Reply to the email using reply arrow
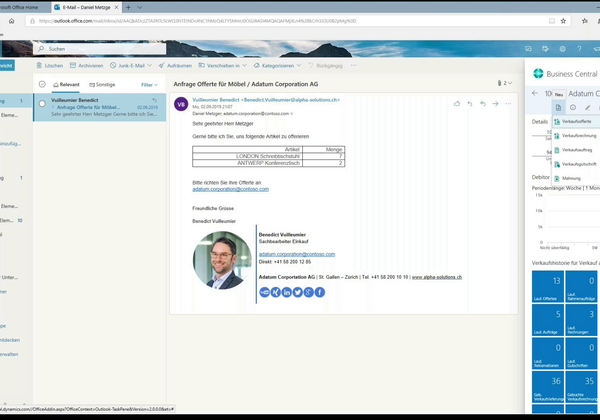The height and width of the screenshot is (420, 600). click(470, 104)
